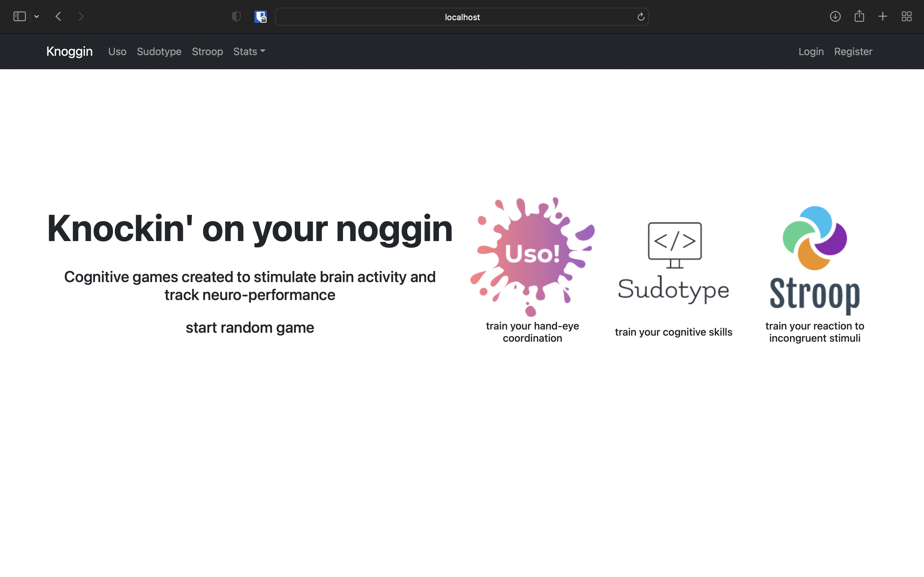Expand the Stats dropdown in navbar

click(x=249, y=52)
